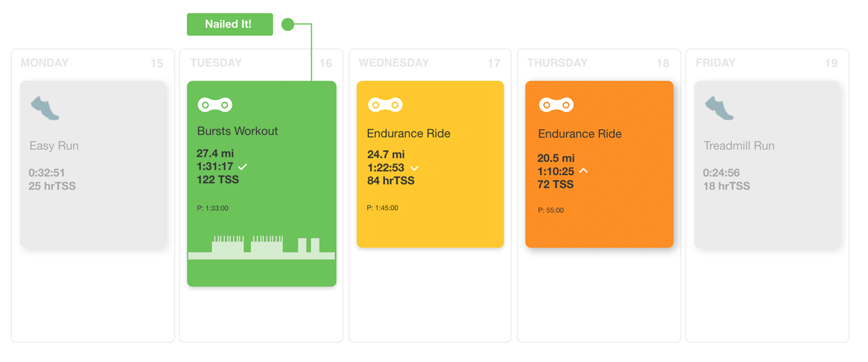The height and width of the screenshot is (362, 868).
Task: Click the interval chart in Bursts Workout
Action: [262, 248]
